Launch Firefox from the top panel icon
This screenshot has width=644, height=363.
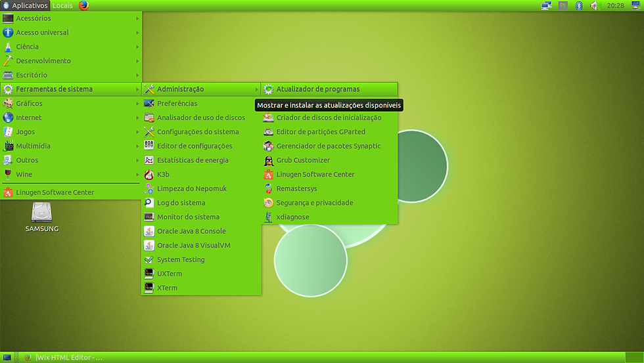(84, 5)
